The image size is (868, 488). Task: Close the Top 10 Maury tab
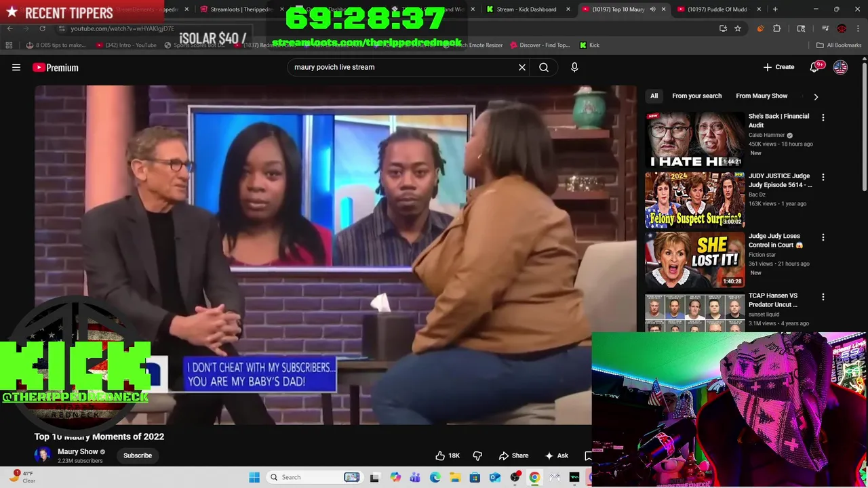tap(663, 9)
